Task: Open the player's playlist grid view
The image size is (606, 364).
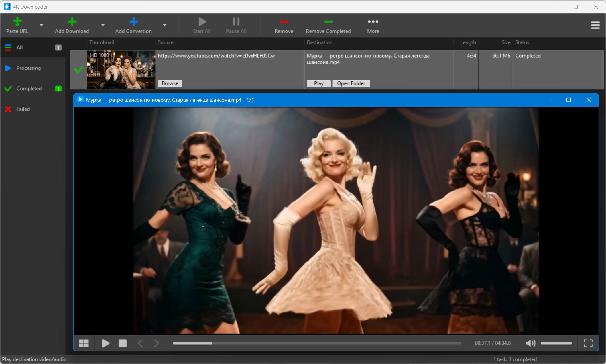Action: point(84,343)
